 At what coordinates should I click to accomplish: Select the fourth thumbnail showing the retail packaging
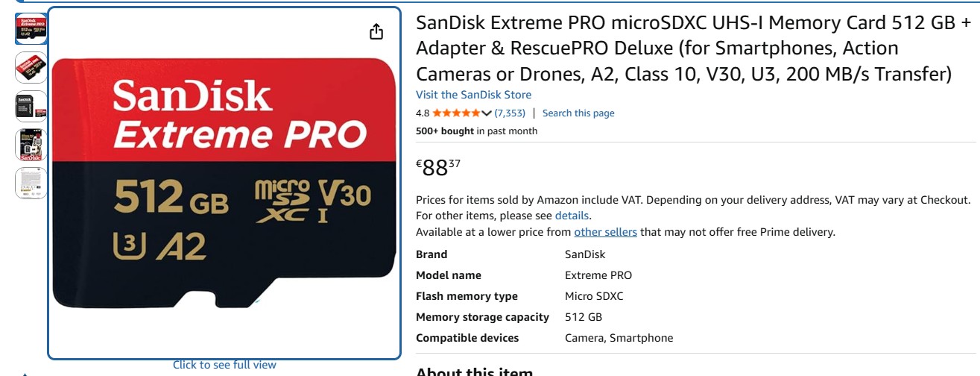[x=31, y=145]
